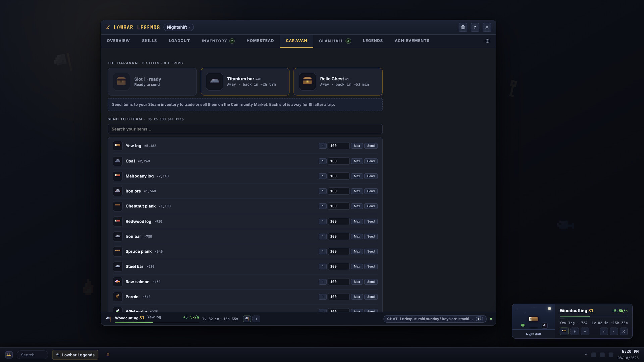Focus the Search your items field

(x=245, y=129)
